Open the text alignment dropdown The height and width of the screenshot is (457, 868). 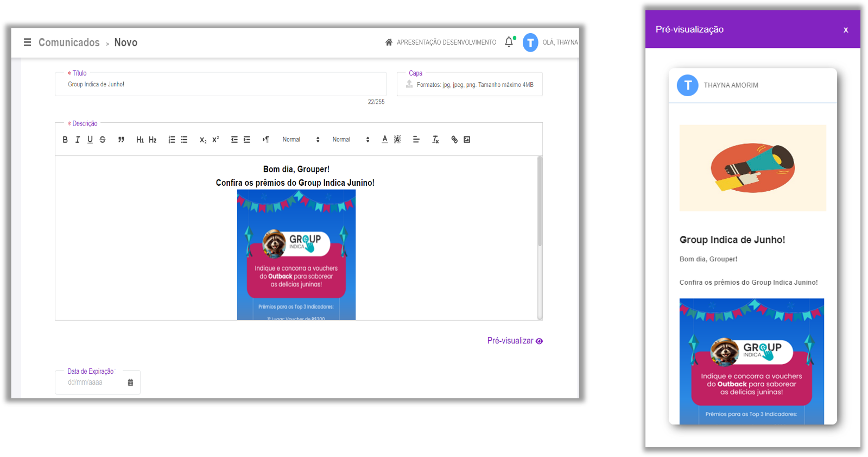click(416, 140)
